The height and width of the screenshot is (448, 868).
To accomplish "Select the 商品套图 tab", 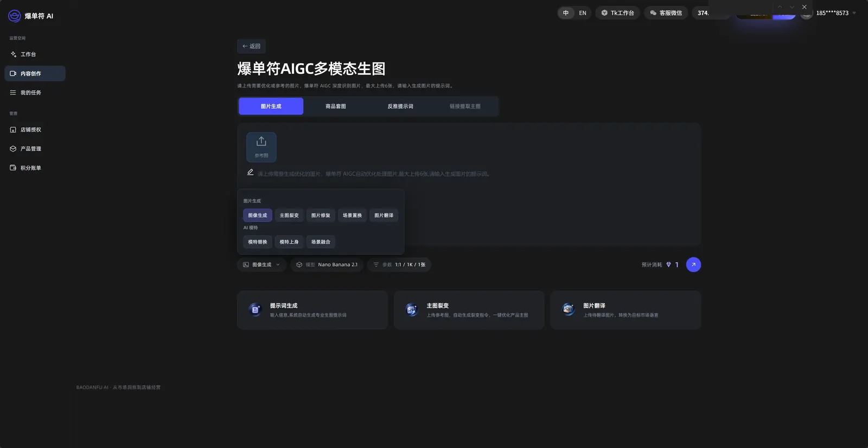I will (x=336, y=106).
